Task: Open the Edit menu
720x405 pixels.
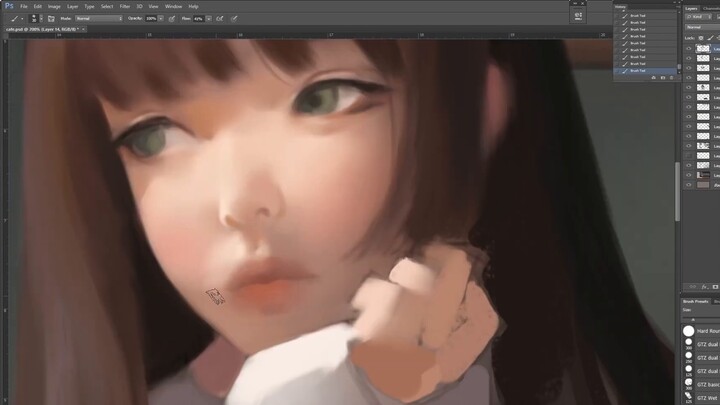Action: pyautogui.click(x=38, y=6)
